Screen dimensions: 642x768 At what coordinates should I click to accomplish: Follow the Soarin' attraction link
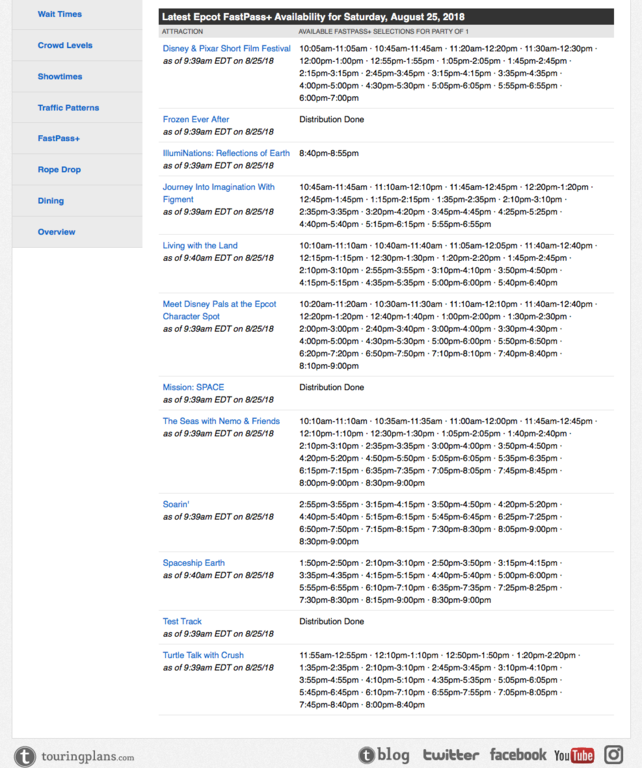click(x=176, y=504)
